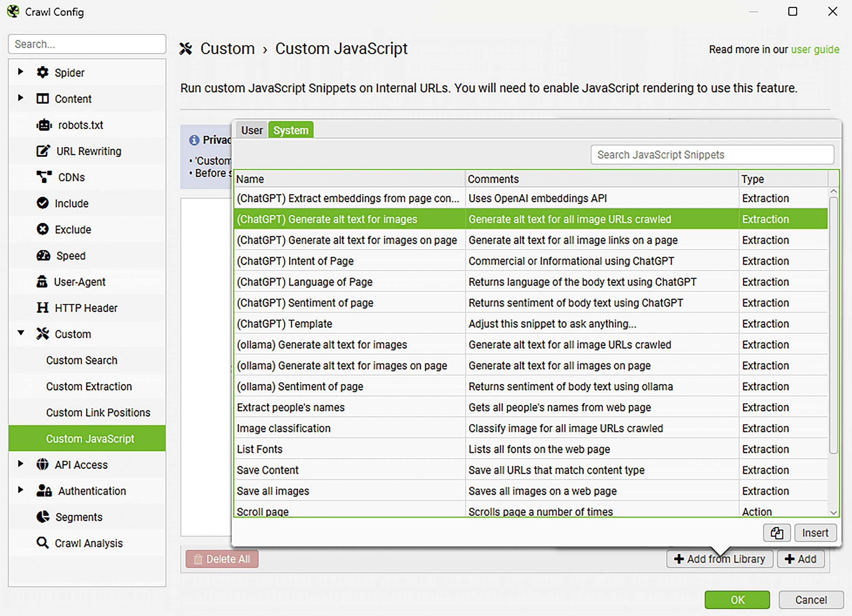Image resolution: width=852 pixels, height=616 pixels.
Task: Select 'Save all images' snippet
Action: pos(531,491)
